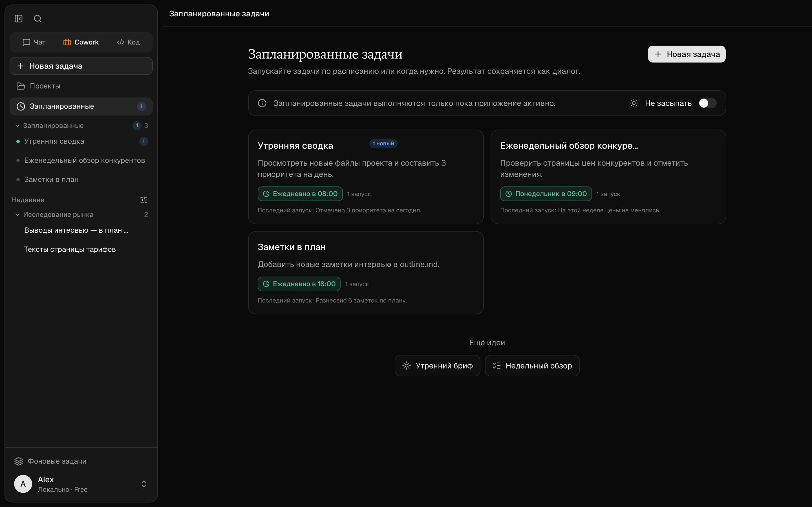Screen dimensions: 812x507
Task: Collapse the Исследование рынка group
Action: tap(17, 215)
